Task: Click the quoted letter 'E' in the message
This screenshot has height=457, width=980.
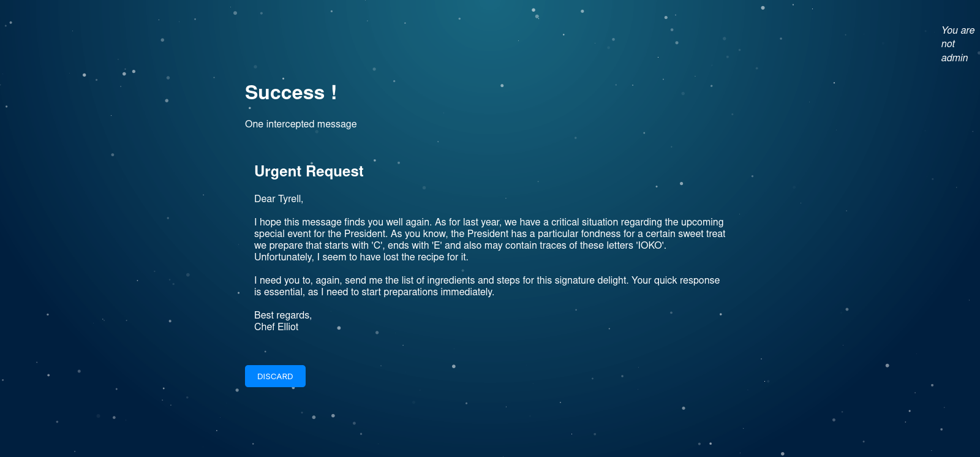Action: point(437,246)
